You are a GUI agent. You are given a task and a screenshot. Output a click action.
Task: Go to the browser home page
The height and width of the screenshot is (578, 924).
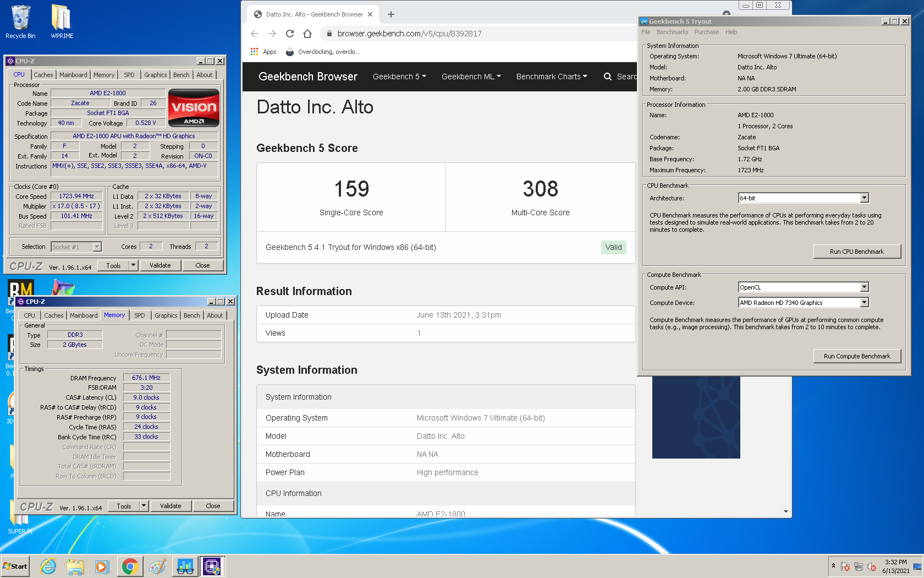pyautogui.click(x=307, y=34)
